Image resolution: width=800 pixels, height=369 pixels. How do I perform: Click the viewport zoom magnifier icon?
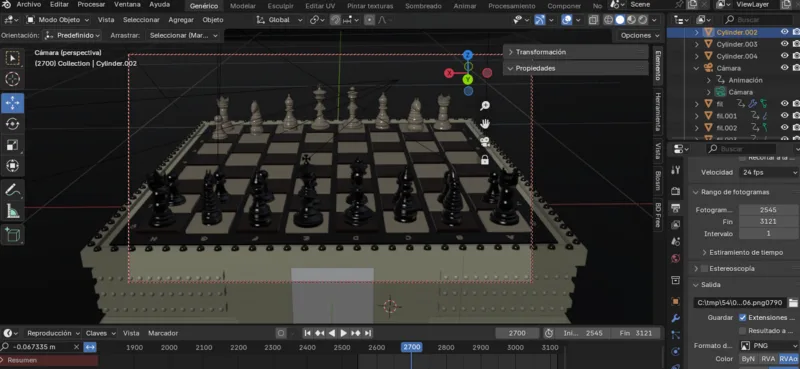click(485, 106)
